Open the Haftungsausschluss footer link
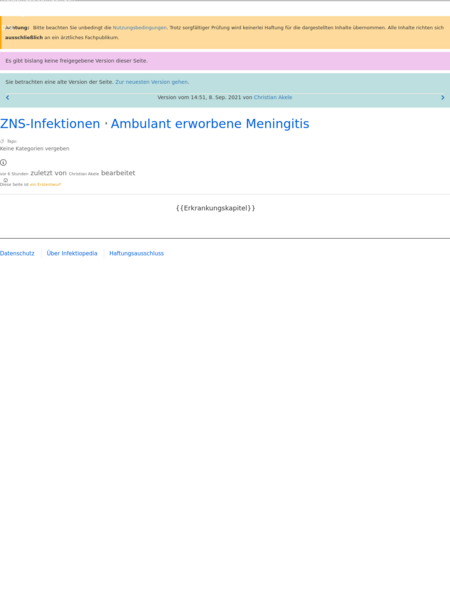450x600 pixels. pyautogui.click(x=136, y=253)
